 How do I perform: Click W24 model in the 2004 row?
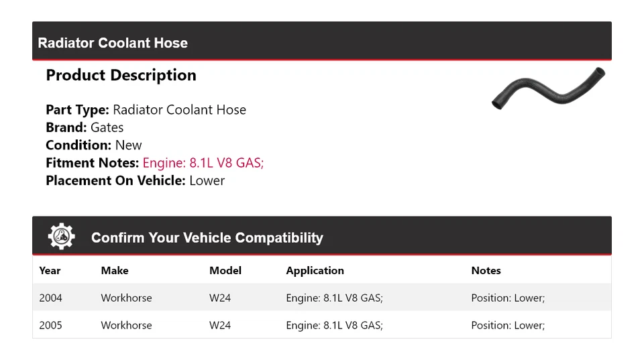(x=220, y=298)
